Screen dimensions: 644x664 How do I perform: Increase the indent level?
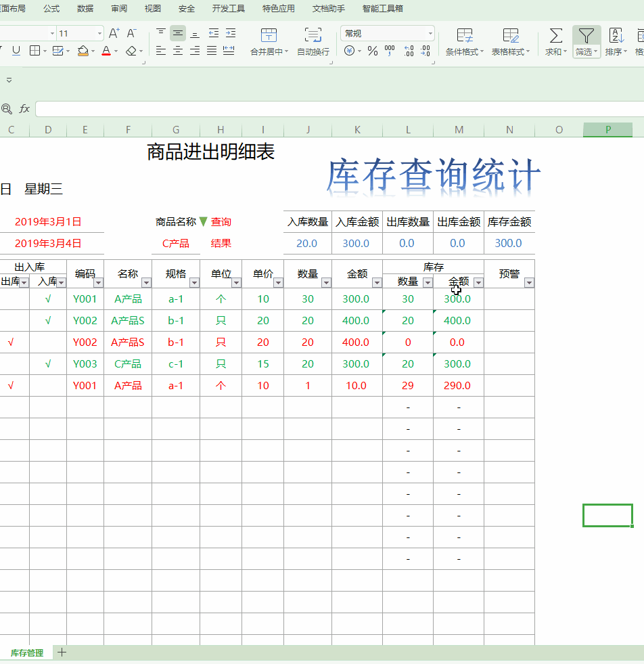[231, 33]
